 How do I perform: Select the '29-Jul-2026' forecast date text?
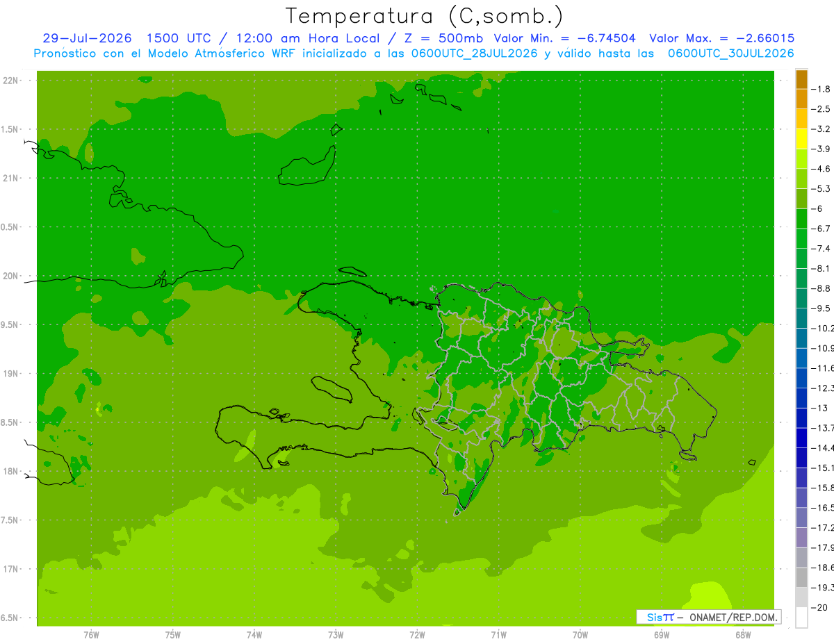pos(87,38)
